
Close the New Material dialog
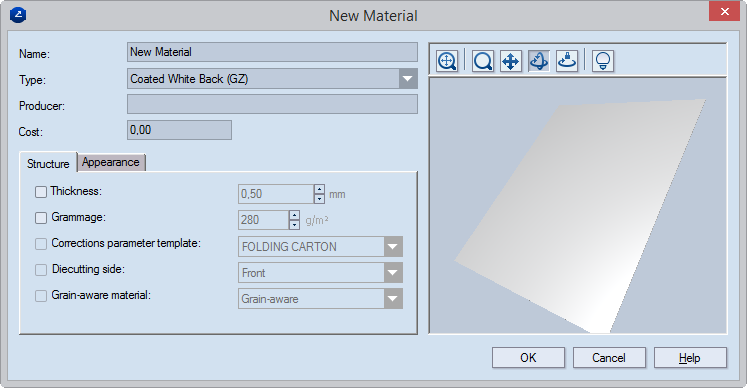724,11
